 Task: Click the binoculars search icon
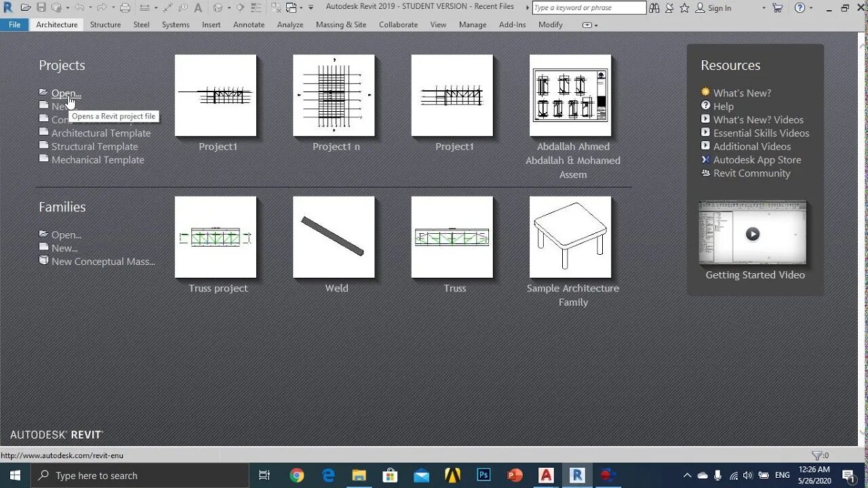654,8
